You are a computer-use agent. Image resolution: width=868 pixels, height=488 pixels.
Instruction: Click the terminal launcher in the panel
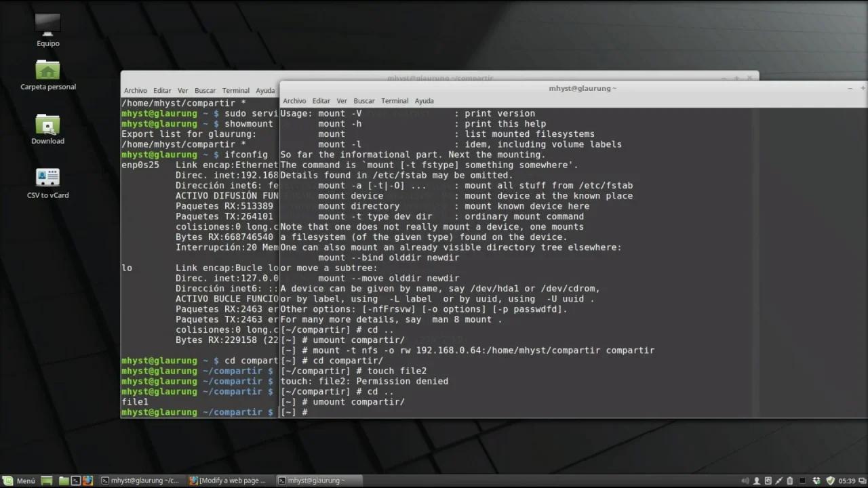76,481
